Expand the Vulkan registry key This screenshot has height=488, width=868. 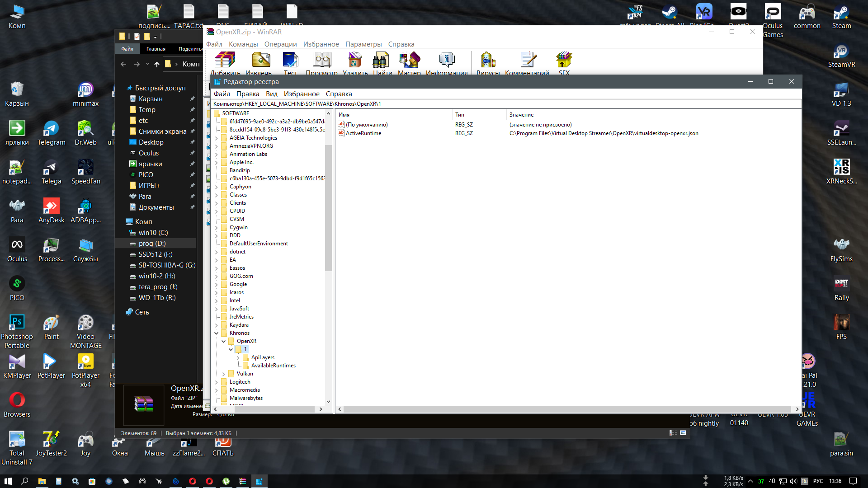pos(224,374)
